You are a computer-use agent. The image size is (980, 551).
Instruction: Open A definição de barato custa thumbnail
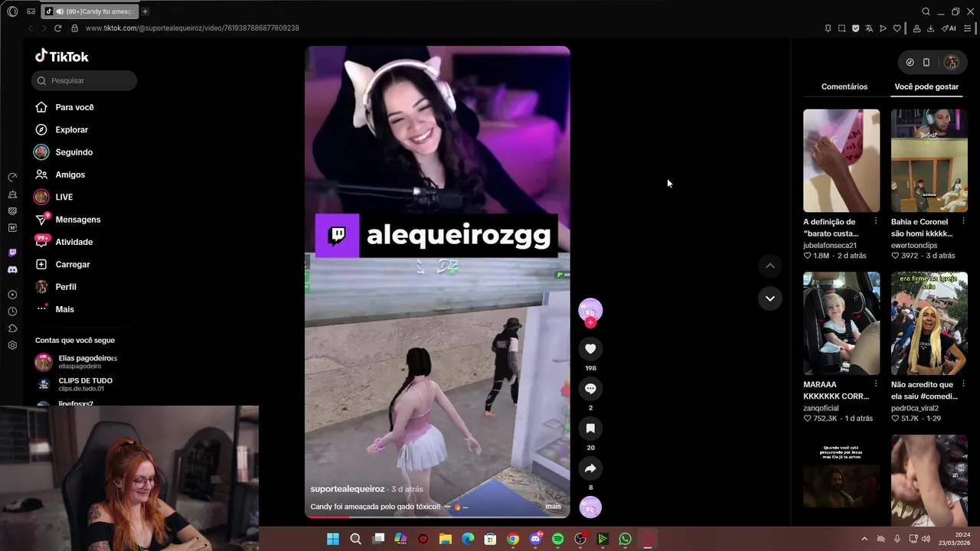[841, 161]
